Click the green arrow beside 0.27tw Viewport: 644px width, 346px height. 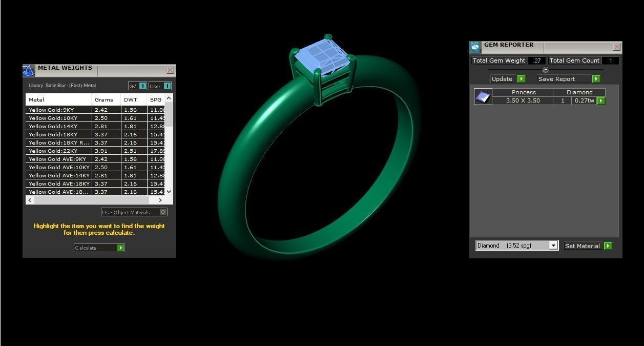pos(601,101)
